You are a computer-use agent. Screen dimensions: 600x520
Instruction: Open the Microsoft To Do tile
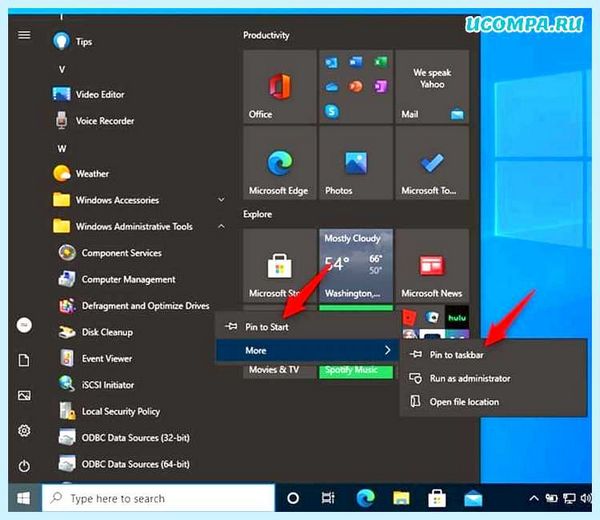tap(432, 163)
